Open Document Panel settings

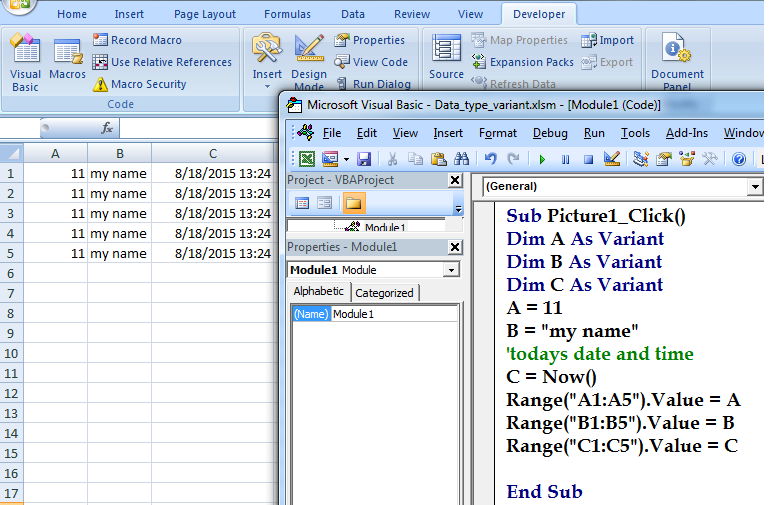(x=677, y=61)
